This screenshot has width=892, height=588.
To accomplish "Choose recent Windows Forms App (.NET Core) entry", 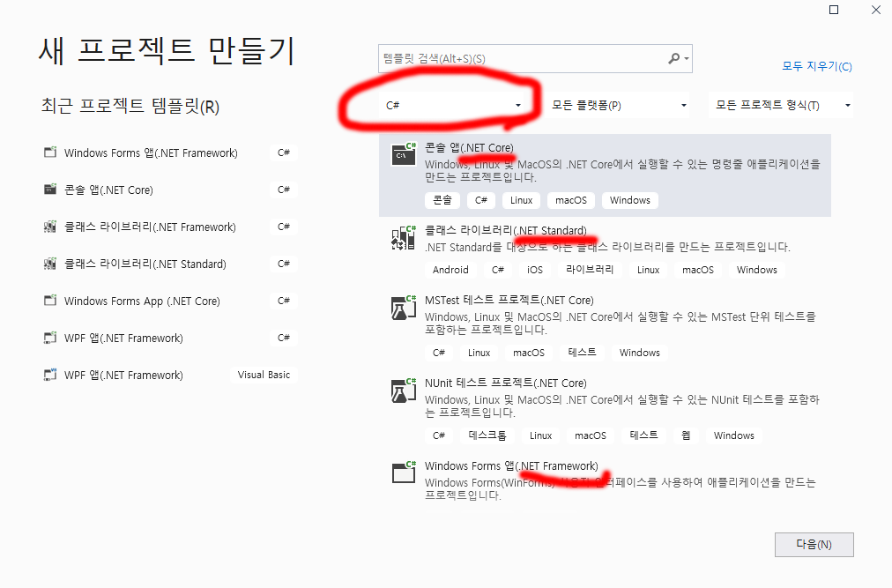I will 169,301.
